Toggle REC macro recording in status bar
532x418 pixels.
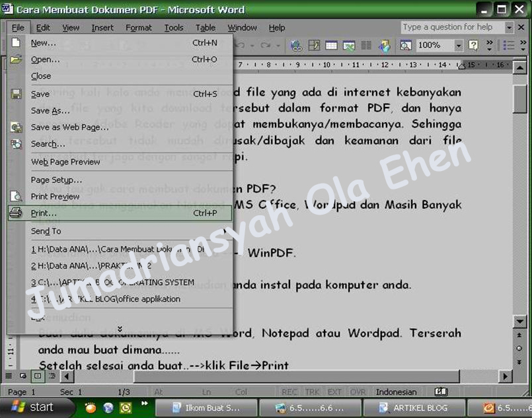(x=289, y=392)
